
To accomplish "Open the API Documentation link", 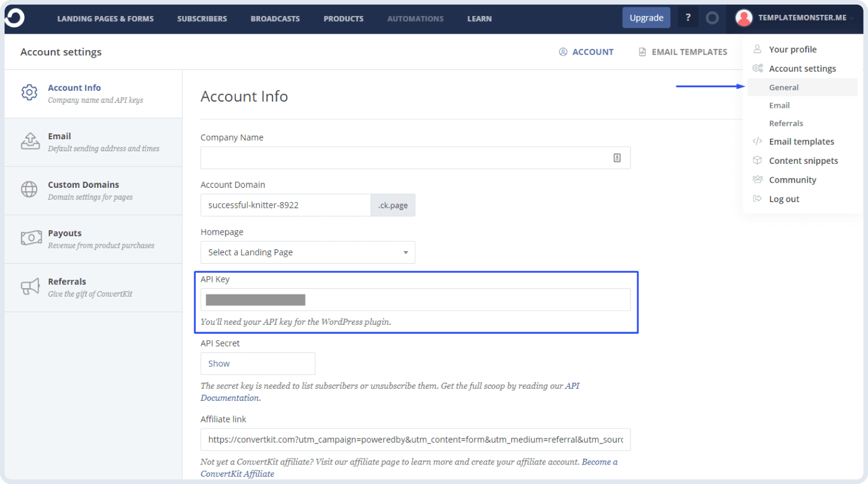I will pos(572,385).
